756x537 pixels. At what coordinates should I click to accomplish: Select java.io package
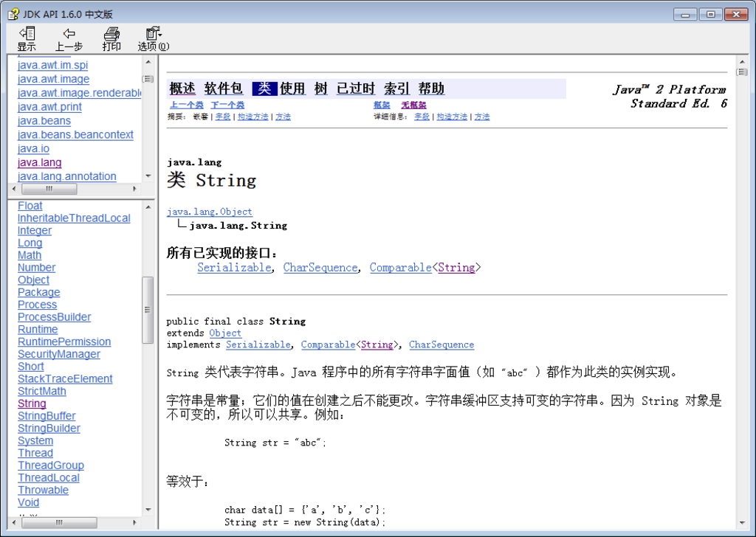pyautogui.click(x=33, y=149)
